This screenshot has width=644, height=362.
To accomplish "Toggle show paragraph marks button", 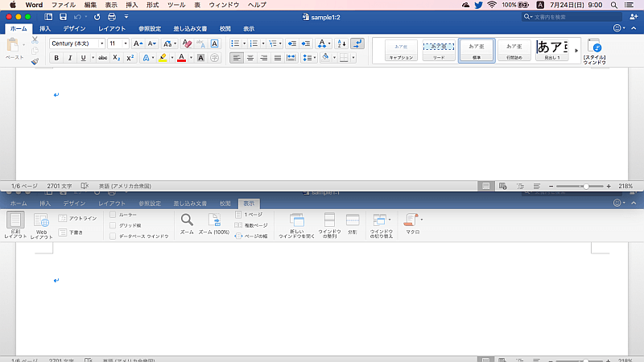I will pos(357,43).
